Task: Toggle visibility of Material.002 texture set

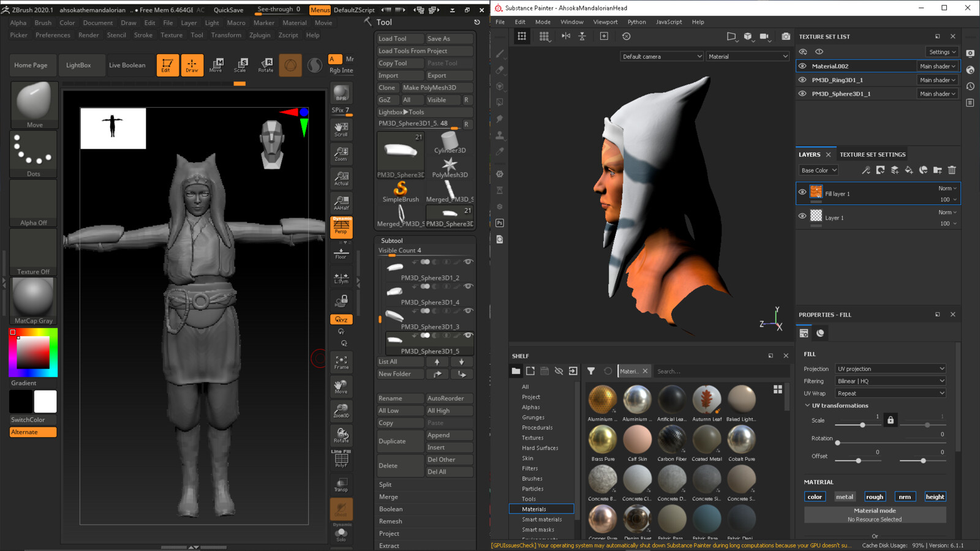Action: [x=802, y=66]
